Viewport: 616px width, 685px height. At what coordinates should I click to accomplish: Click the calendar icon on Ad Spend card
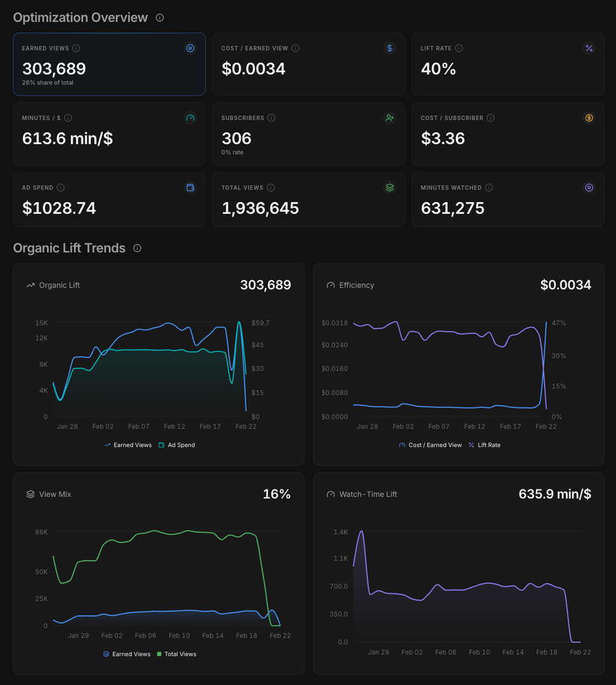(190, 187)
